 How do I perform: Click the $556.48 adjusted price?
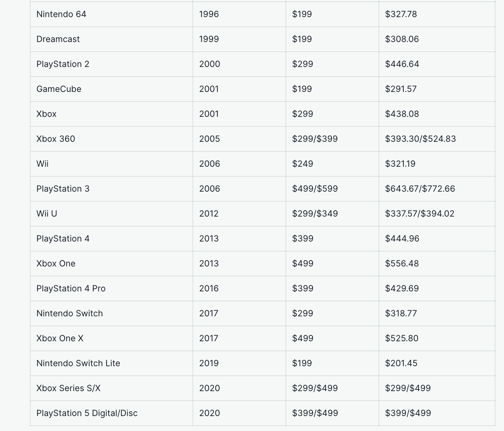402,264
